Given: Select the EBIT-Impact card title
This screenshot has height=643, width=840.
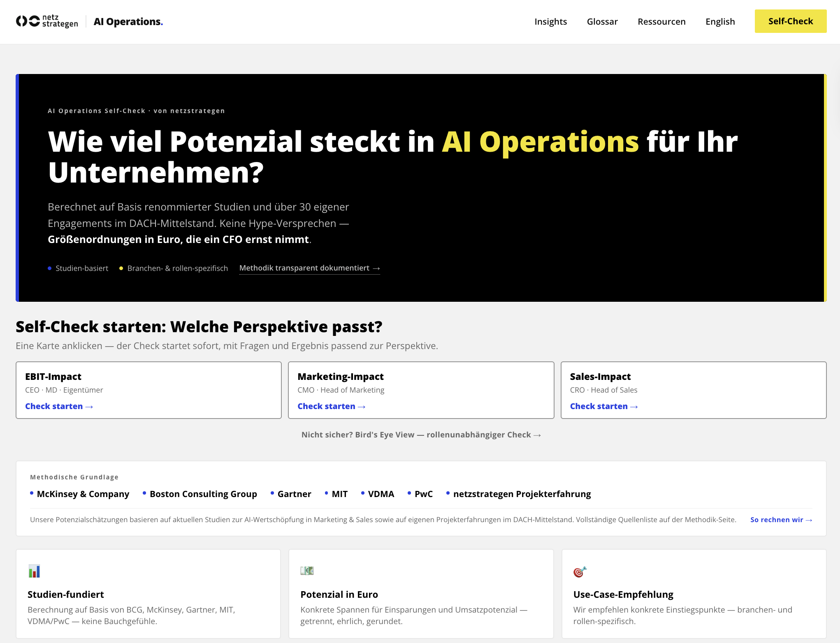Looking at the screenshot, I should 53,377.
